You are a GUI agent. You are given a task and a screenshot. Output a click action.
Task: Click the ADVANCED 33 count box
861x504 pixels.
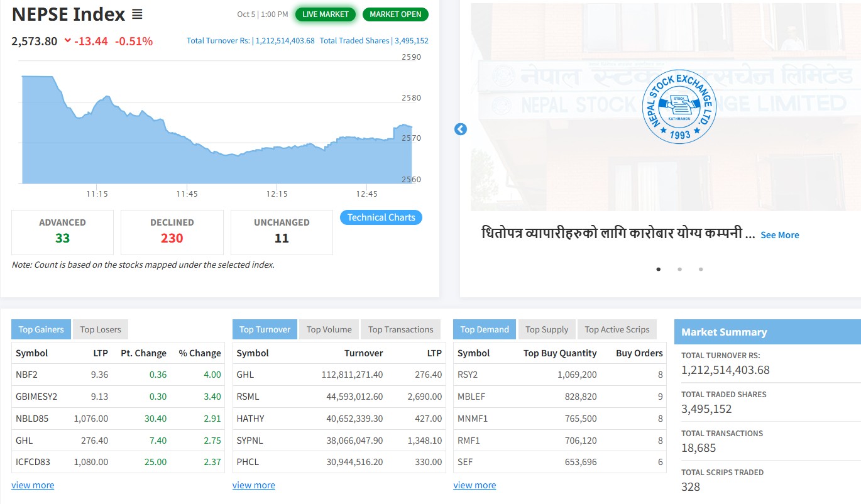(x=62, y=232)
